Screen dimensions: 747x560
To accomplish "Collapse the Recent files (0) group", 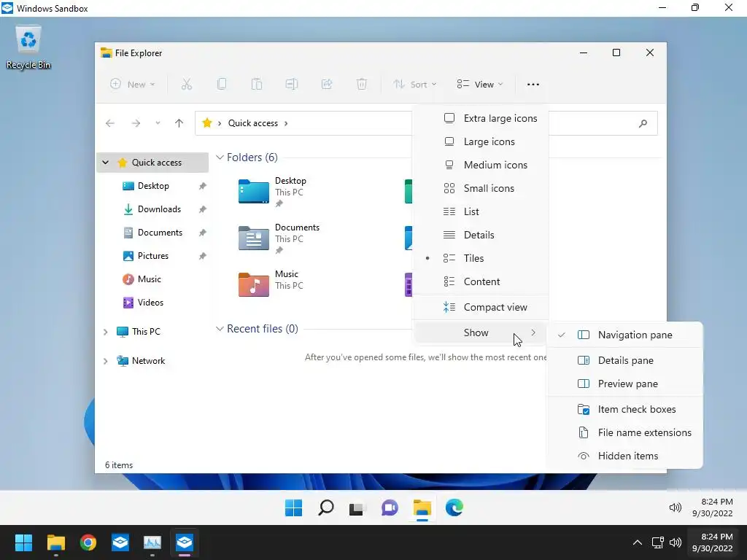I will pos(220,329).
